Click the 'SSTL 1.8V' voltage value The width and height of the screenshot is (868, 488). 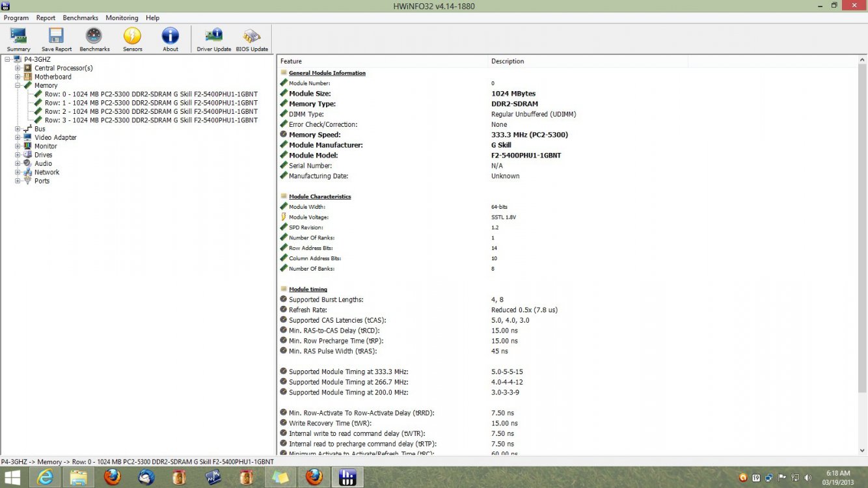[504, 217]
